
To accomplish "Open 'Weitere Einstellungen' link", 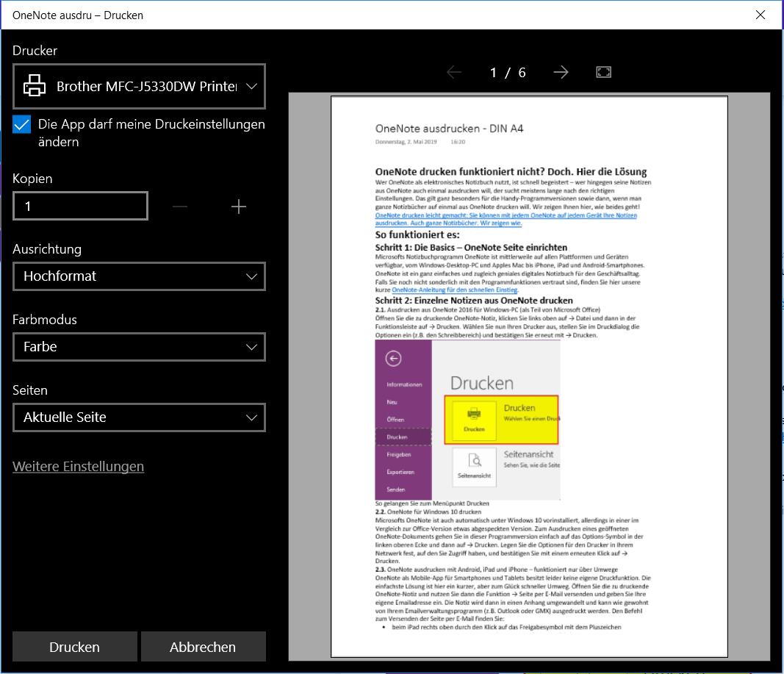I will 79,467.
